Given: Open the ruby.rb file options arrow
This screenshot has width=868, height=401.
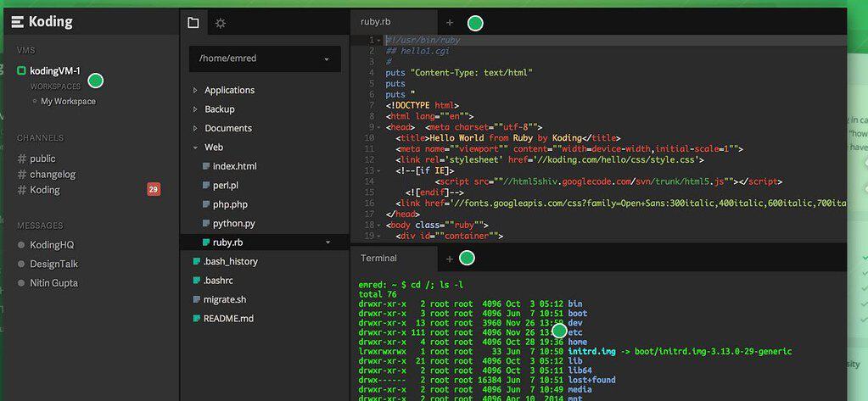Looking at the screenshot, I should tap(328, 242).
